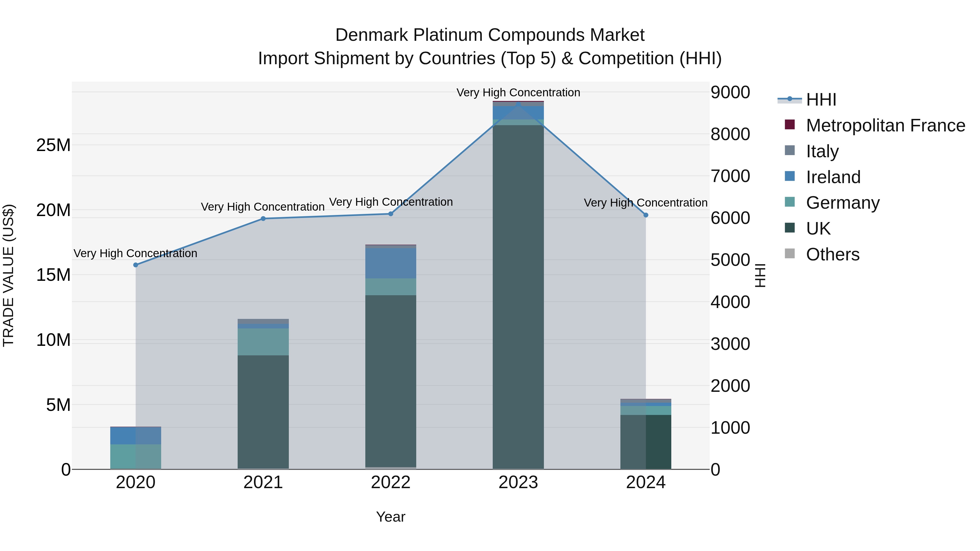
Task: Click the 'Year' x-axis title
Action: tap(391, 517)
